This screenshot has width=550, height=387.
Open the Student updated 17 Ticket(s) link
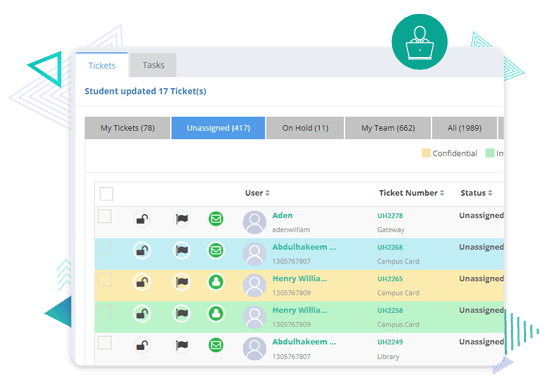145,91
